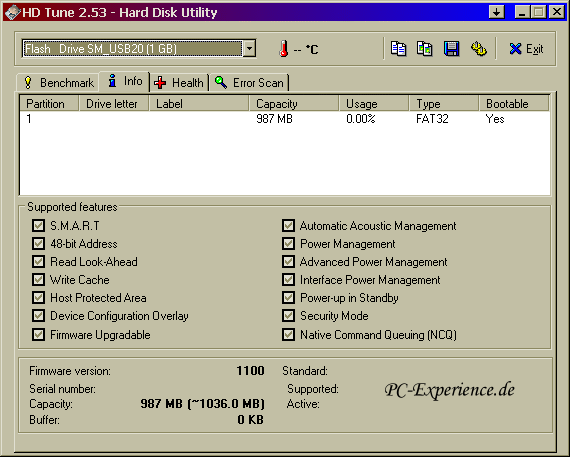Click the copy screenshot to clipboard icon
Screen dimensions: 570x457
coord(425,49)
